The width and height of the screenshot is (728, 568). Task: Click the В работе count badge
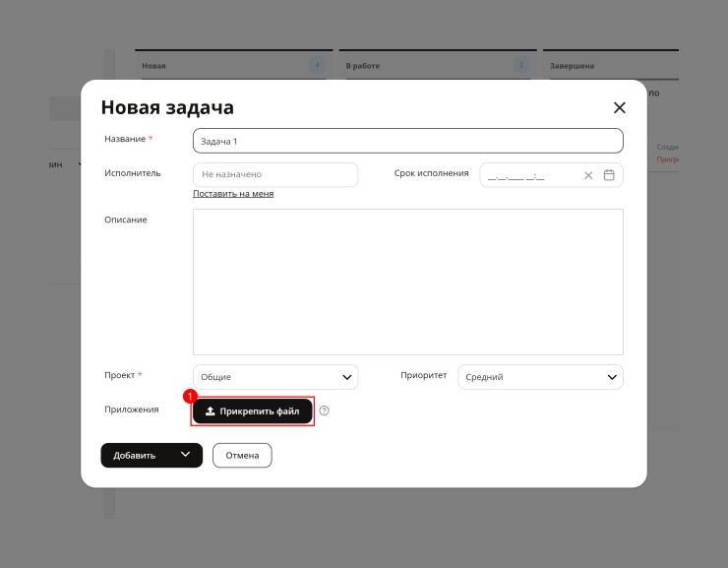(521, 65)
